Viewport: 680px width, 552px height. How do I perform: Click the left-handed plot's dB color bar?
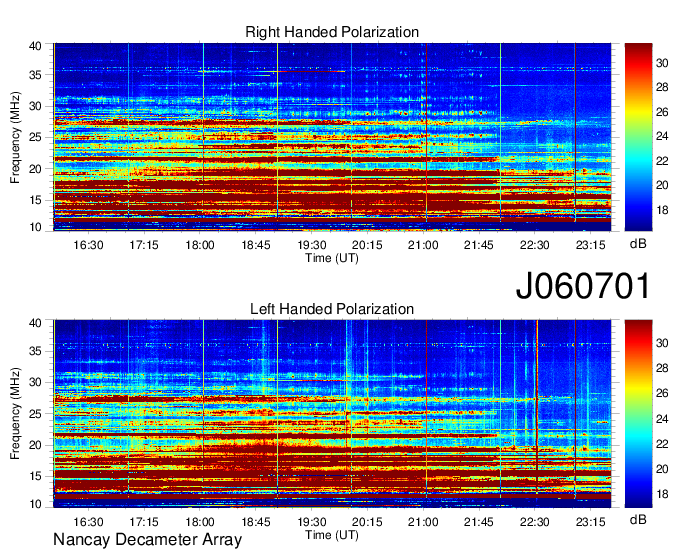coord(638,414)
